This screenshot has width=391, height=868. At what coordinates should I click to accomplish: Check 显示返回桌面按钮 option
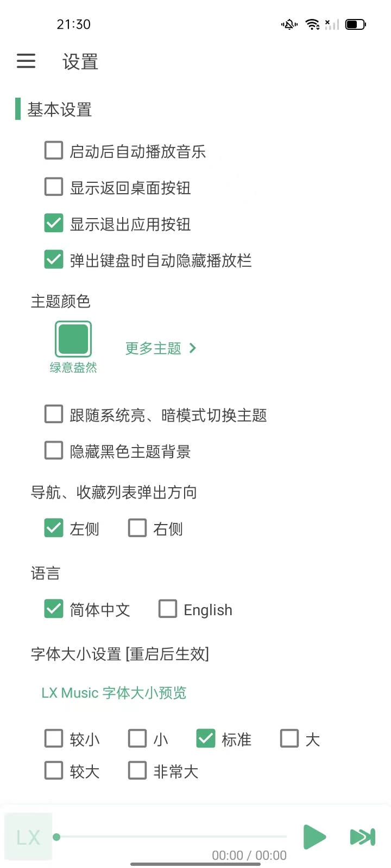coord(54,187)
